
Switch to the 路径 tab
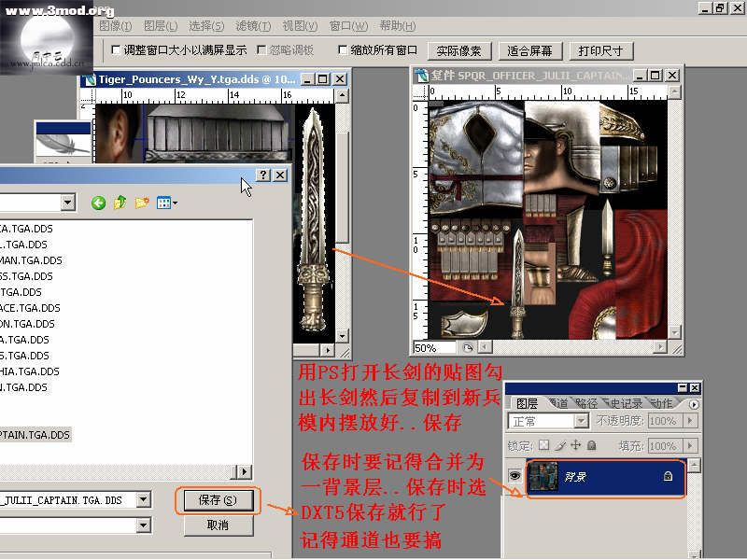point(586,403)
